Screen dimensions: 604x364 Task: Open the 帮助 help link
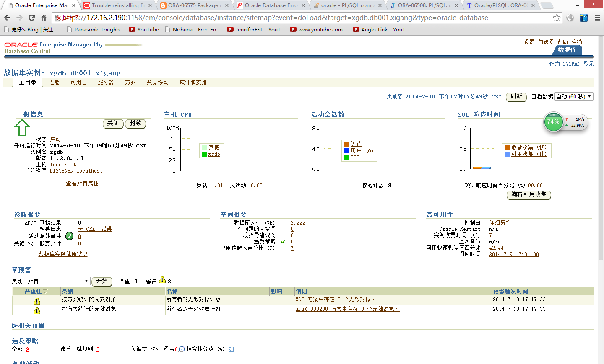coord(563,42)
